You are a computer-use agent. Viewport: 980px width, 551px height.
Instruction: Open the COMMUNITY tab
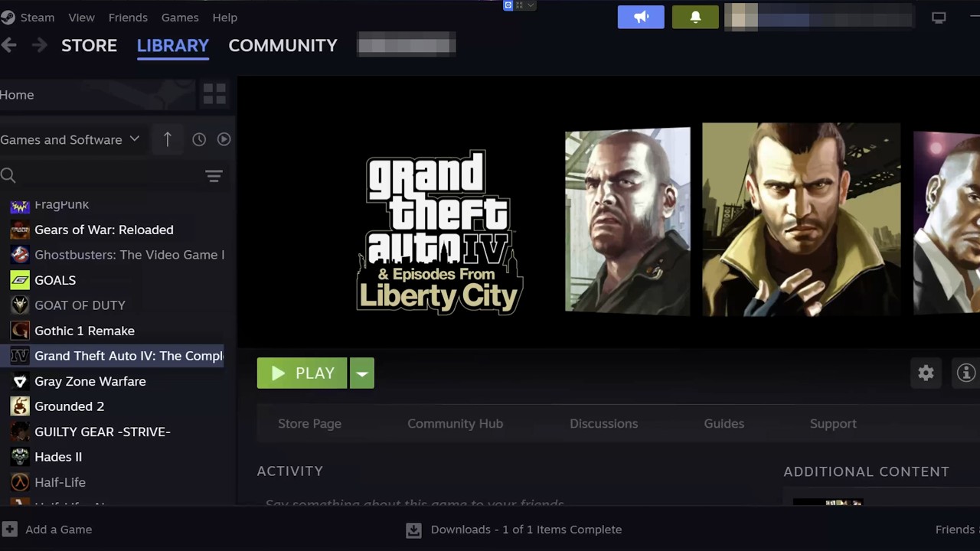coord(283,45)
